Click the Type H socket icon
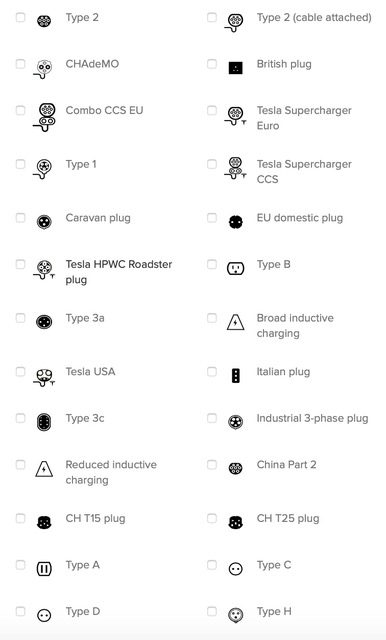The image size is (386, 640). [235, 615]
